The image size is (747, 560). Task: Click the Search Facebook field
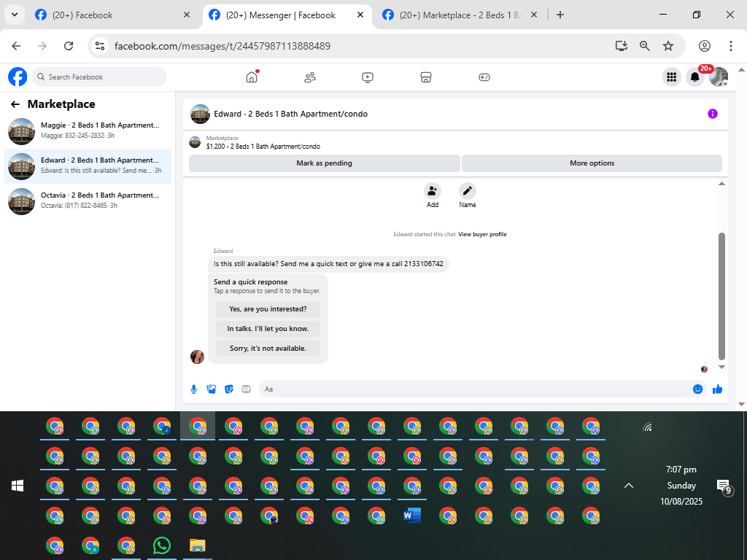[99, 77]
